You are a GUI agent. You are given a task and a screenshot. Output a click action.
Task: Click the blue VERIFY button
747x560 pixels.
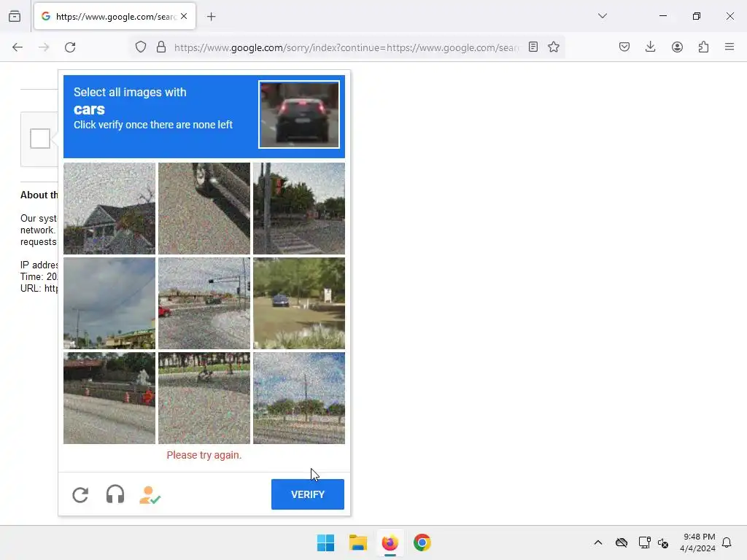coord(308,494)
